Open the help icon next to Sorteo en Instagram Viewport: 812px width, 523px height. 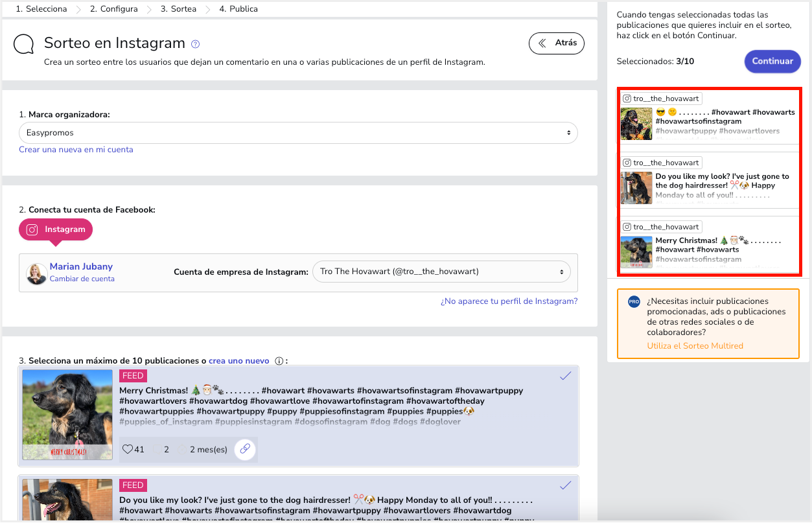195,44
